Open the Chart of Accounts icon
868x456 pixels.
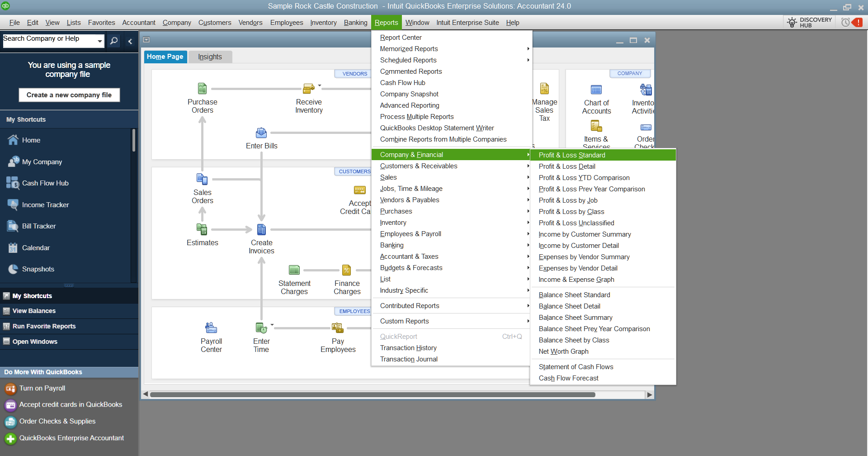click(596, 90)
